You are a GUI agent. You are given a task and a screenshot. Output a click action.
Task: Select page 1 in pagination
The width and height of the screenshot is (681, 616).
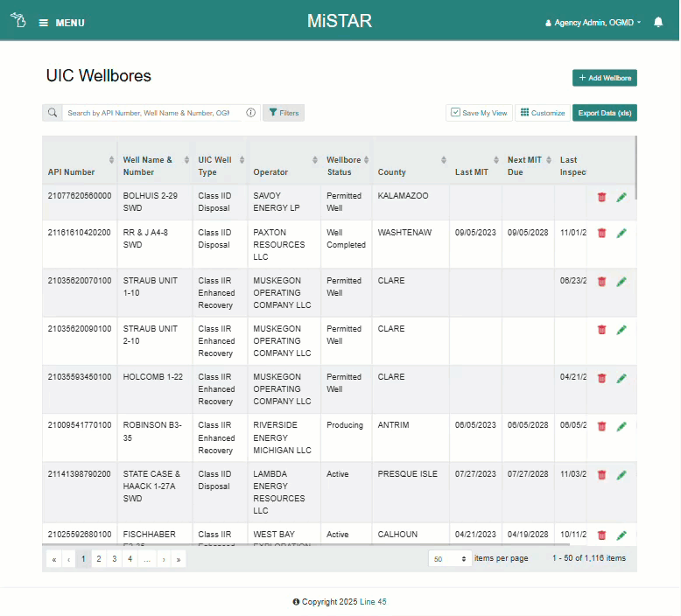[x=83, y=559]
